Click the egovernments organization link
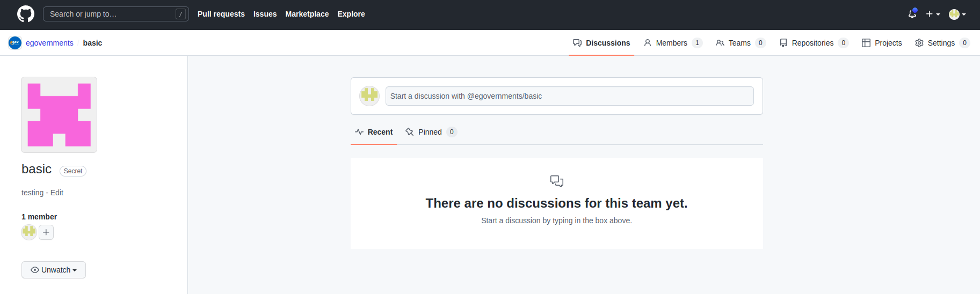This screenshot has height=294, width=980. tap(49, 43)
